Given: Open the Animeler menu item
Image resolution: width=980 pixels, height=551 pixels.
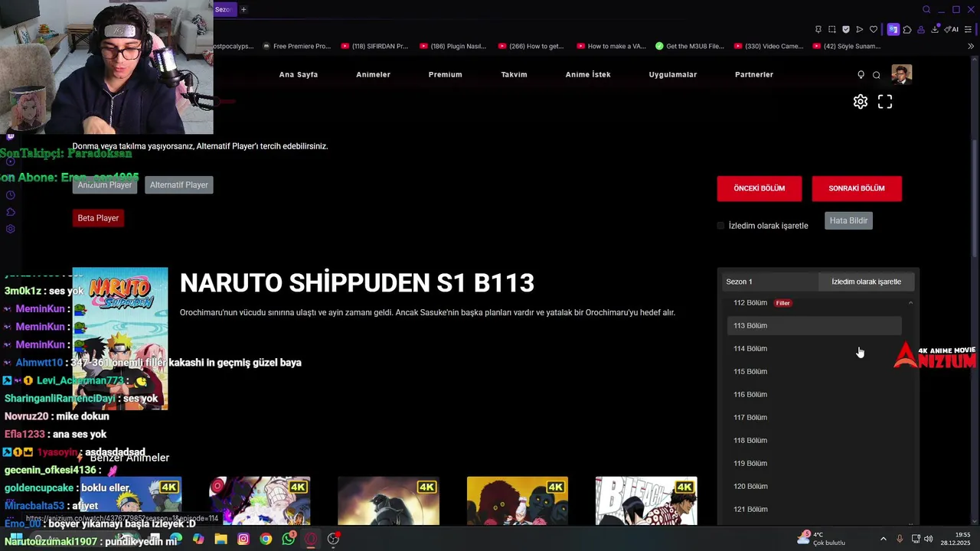Looking at the screenshot, I should 374,75.
